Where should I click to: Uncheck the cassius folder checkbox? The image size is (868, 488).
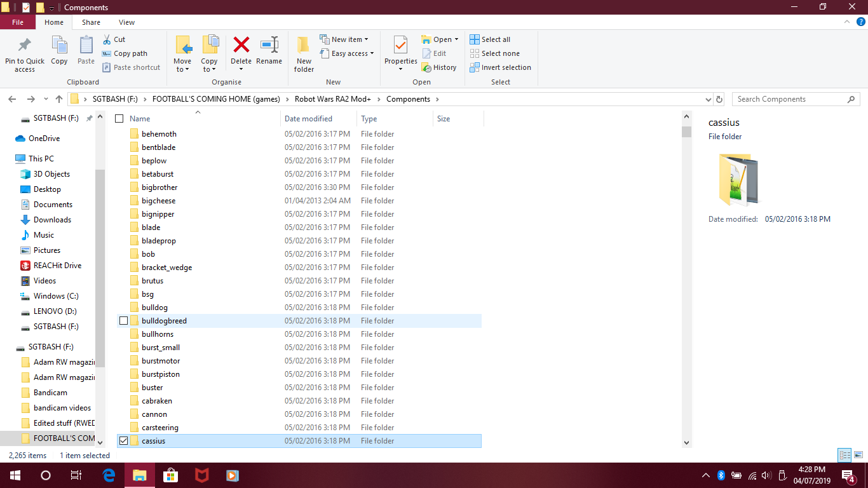point(124,441)
